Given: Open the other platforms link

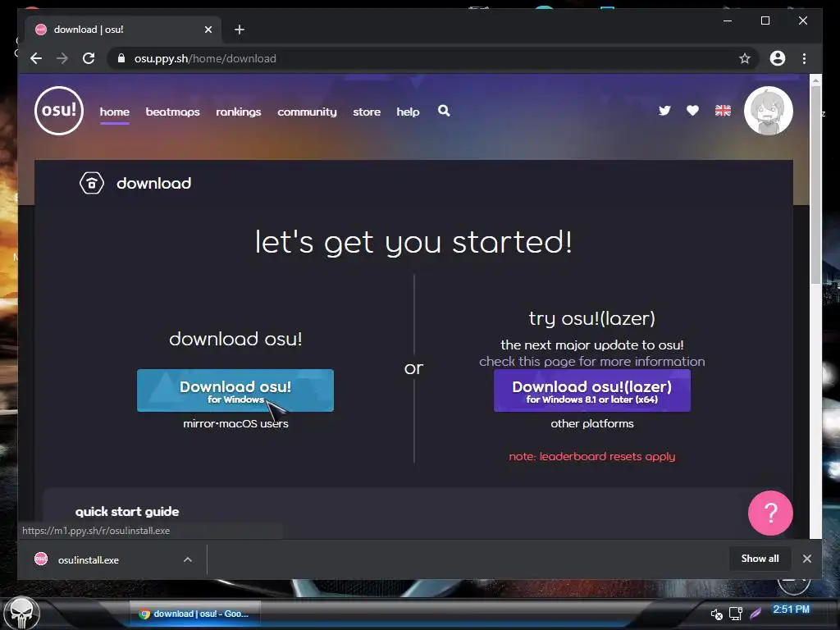Looking at the screenshot, I should point(592,424).
